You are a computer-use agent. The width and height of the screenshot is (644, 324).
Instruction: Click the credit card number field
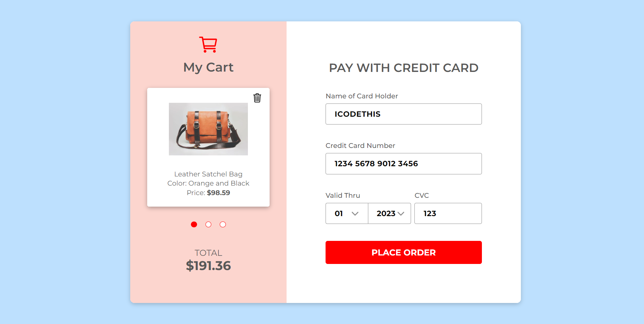pos(403,164)
